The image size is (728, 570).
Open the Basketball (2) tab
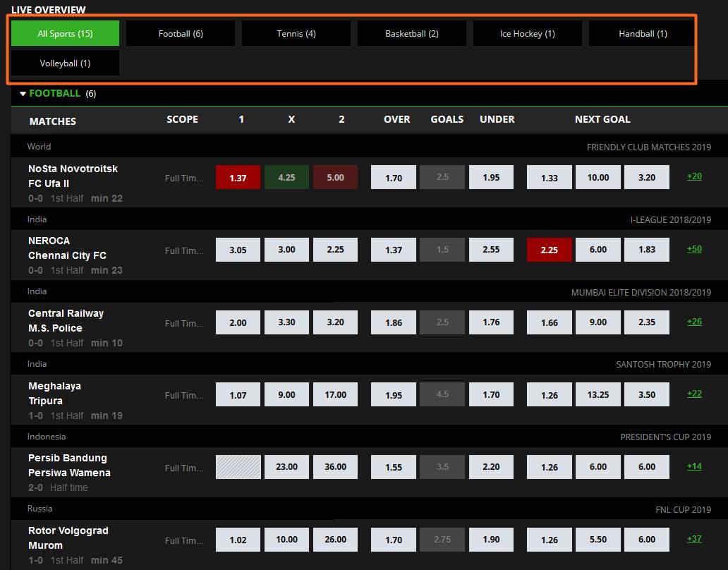click(412, 33)
